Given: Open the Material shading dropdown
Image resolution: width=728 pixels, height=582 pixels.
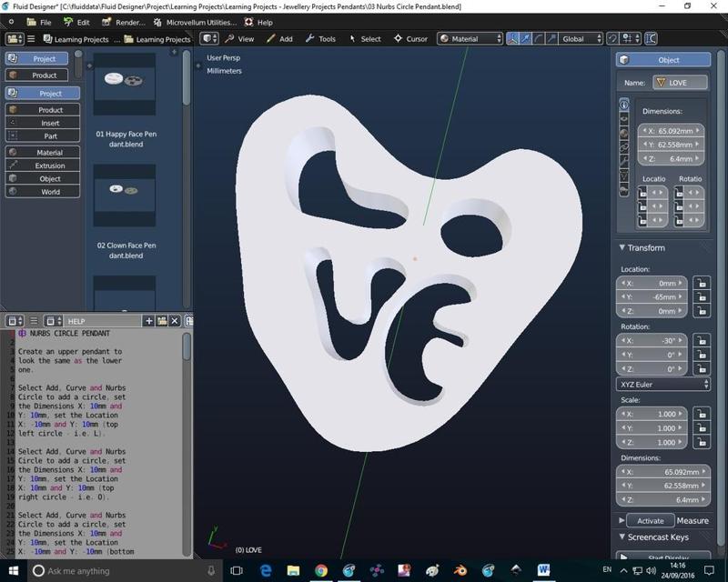Looking at the screenshot, I should (x=470, y=39).
